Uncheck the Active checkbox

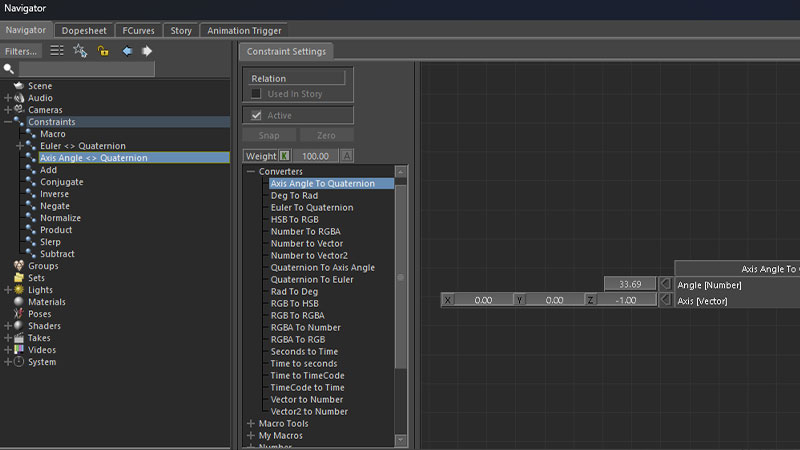pyautogui.click(x=256, y=116)
